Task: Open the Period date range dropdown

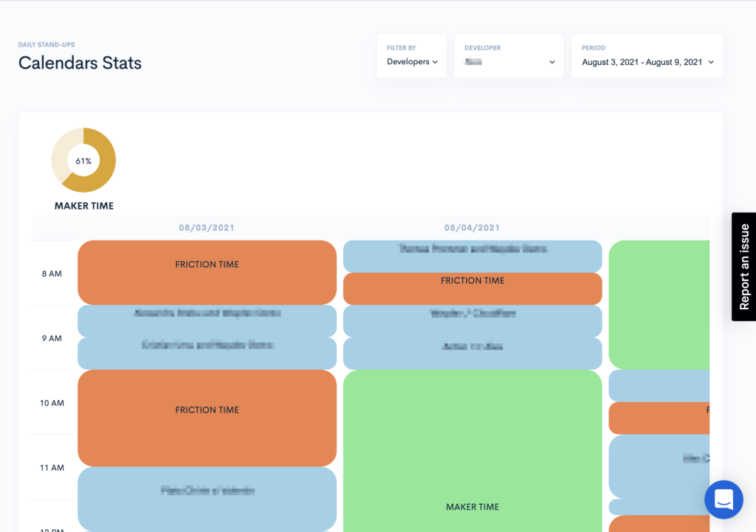Action: coord(647,56)
